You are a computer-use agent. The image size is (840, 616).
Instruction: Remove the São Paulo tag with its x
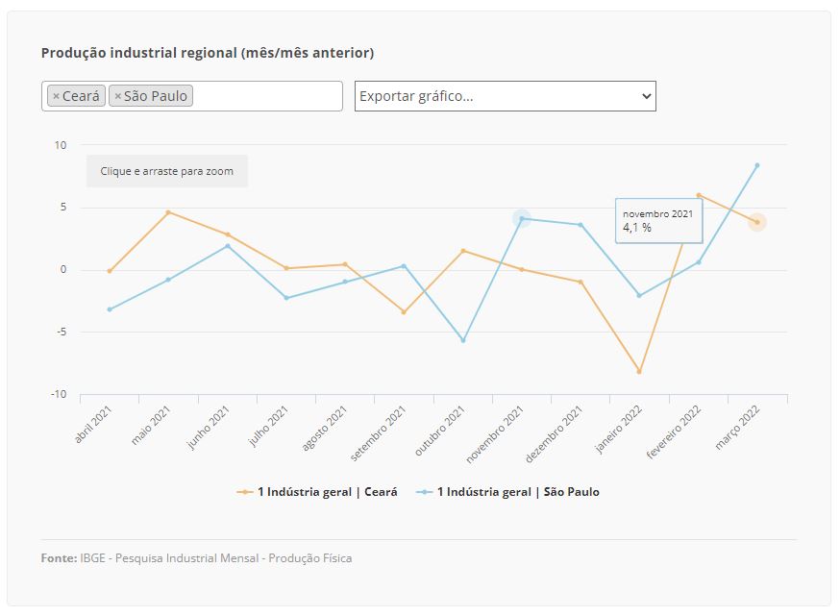coord(118,96)
